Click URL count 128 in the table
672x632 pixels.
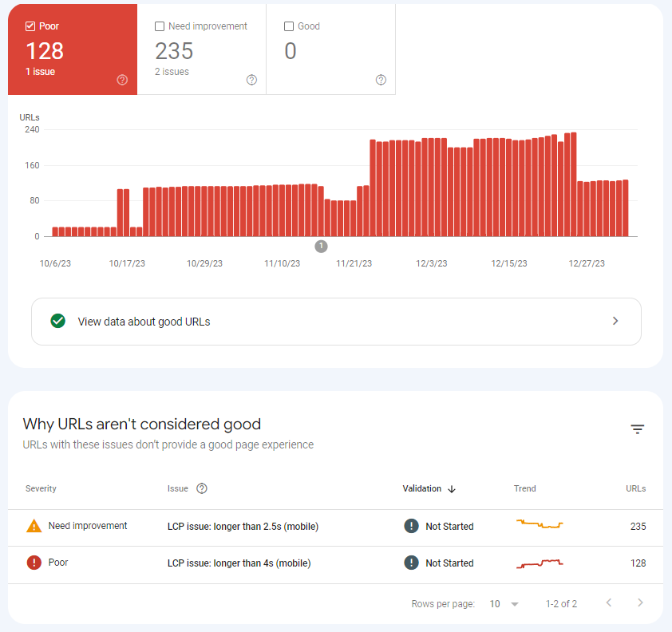[638, 563]
